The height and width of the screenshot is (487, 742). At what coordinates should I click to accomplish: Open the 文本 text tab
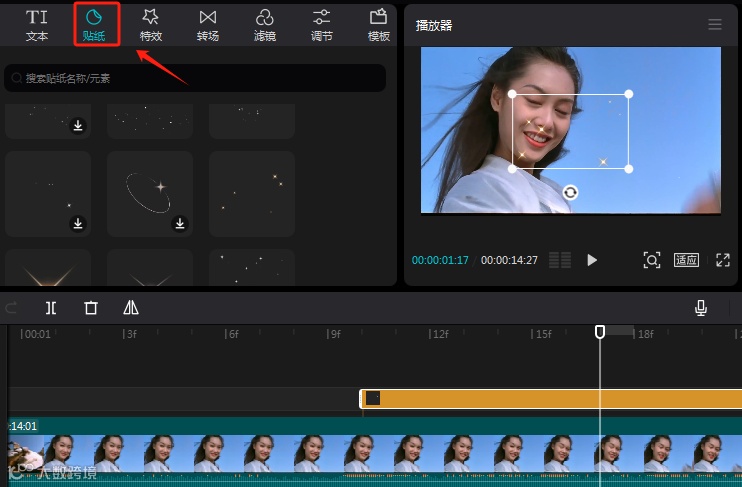pyautogui.click(x=37, y=25)
